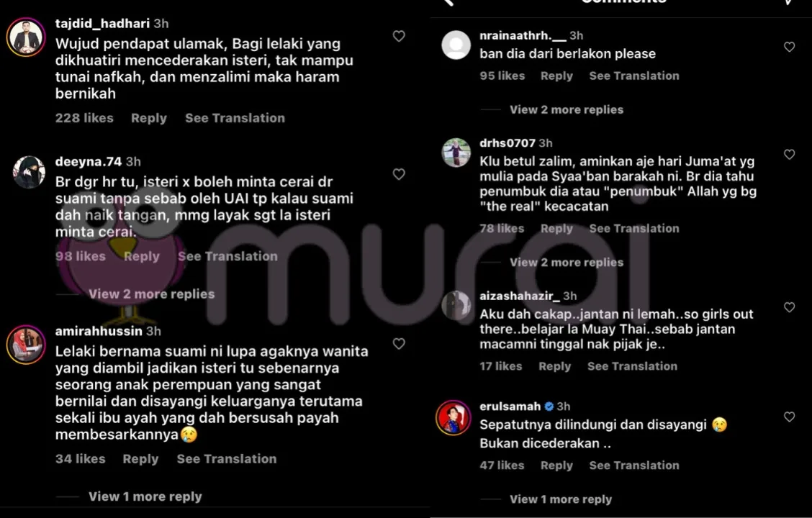812x518 pixels.
Task: Like tajdid_hadhari's comment with heart icon
Action: pyautogui.click(x=399, y=36)
